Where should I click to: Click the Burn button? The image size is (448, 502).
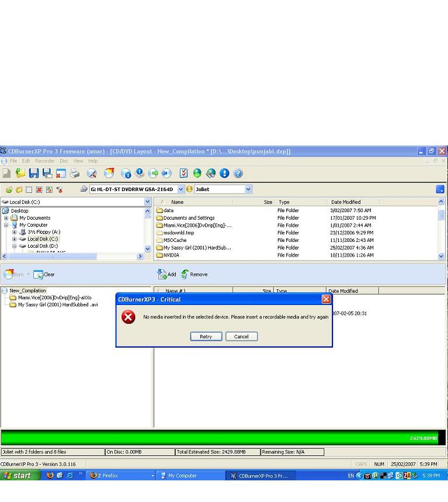coord(14,274)
